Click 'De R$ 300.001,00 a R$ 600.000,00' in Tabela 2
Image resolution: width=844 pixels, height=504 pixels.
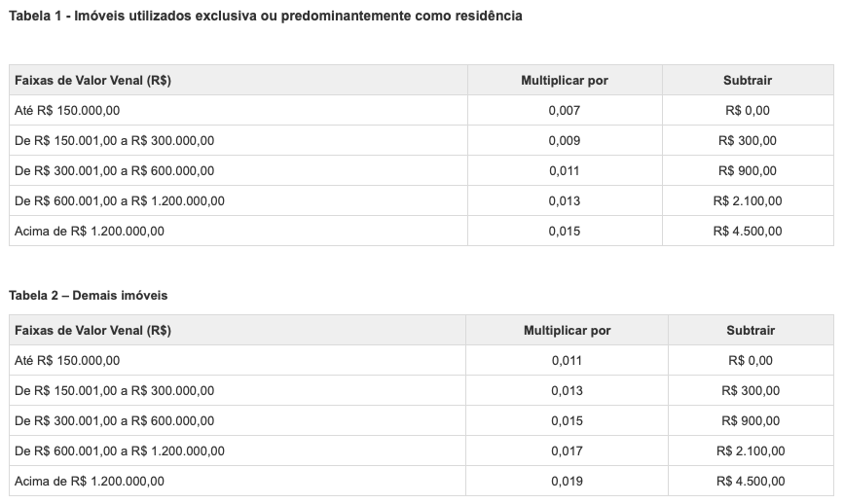pyautogui.click(x=115, y=420)
